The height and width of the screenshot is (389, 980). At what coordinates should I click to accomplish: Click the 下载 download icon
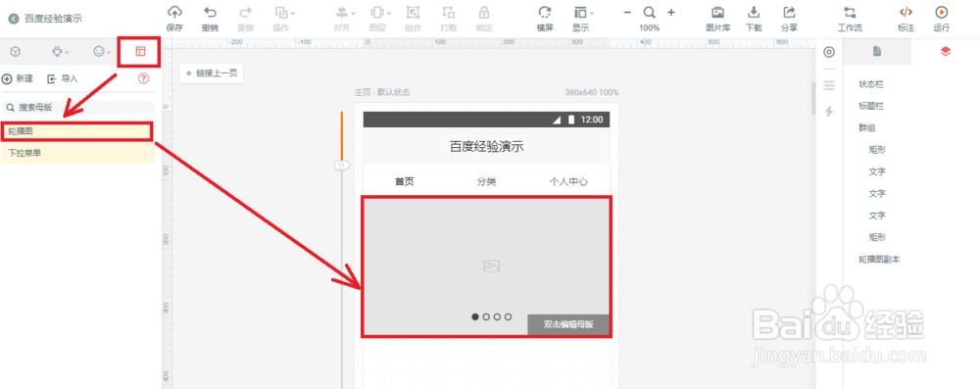754,13
